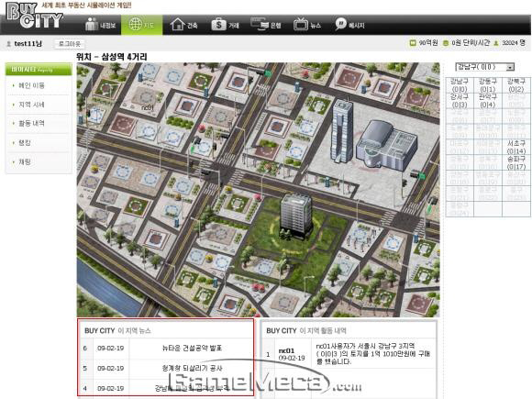This screenshot has width=532, height=399.
Task: Click nc01 username in activity list
Action: (x=286, y=350)
